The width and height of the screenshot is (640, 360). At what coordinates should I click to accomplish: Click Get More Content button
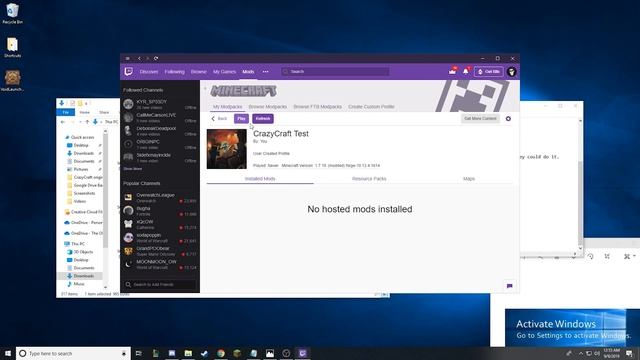click(x=480, y=118)
